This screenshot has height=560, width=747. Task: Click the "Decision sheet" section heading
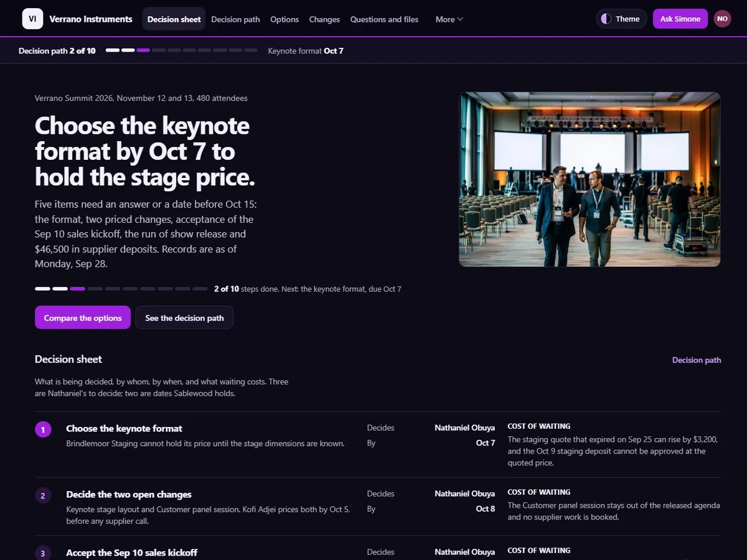[x=68, y=359]
